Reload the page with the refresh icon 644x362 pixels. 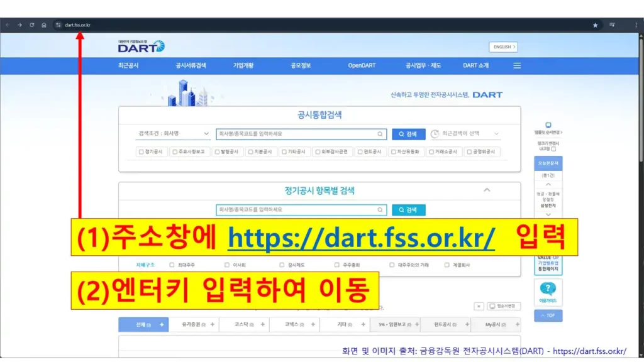click(x=31, y=25)
